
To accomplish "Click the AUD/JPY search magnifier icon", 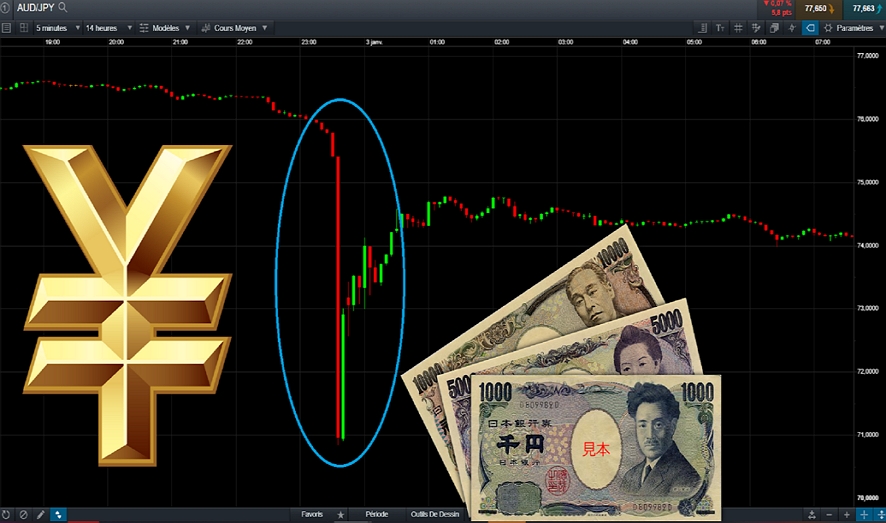I will 63,7.
